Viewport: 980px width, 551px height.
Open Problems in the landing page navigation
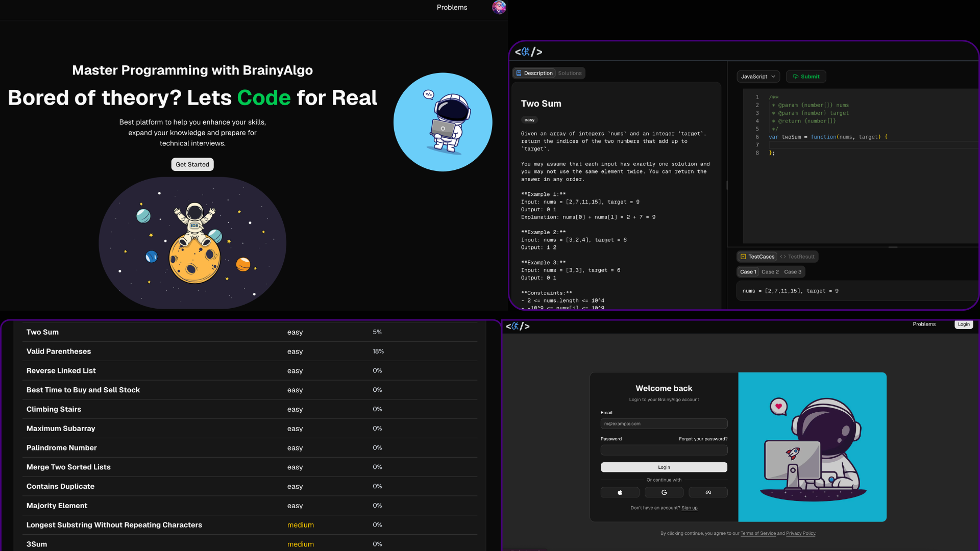coord(452,7)
